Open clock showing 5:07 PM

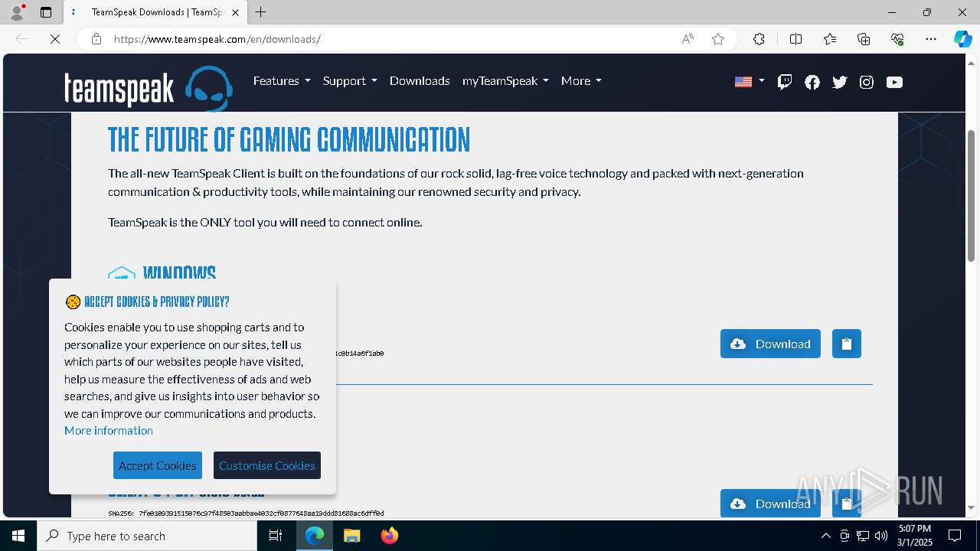[915, 536]
